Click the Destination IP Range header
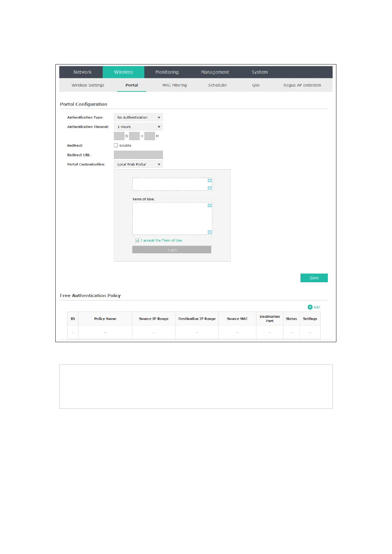The height and width of the screenshot is (554, 392). click(x=197, y=319)
